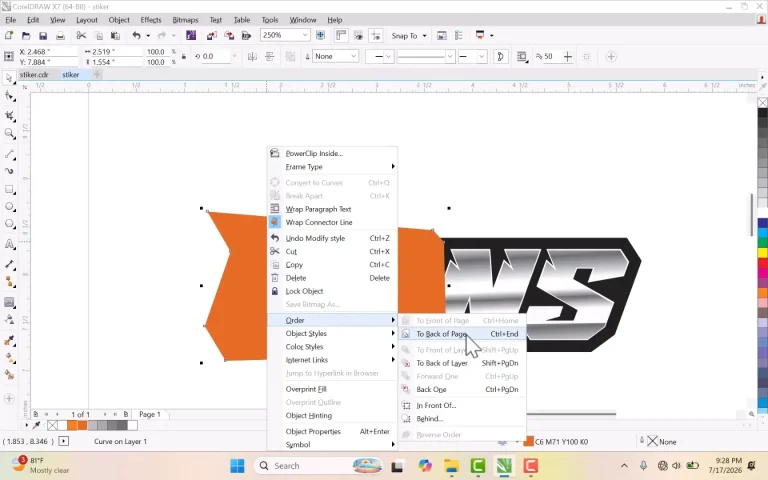Screen dimensions: 768x480
Task: Expand the Undo history dropdown arrow
Action: [148, 35]
